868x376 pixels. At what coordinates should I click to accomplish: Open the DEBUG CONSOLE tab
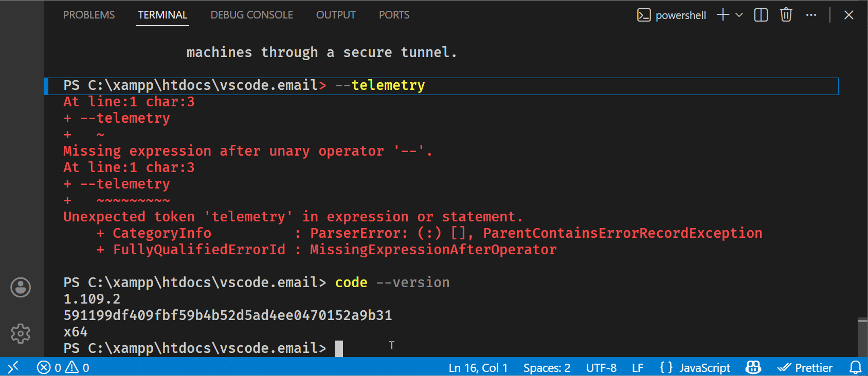[251, 15]
